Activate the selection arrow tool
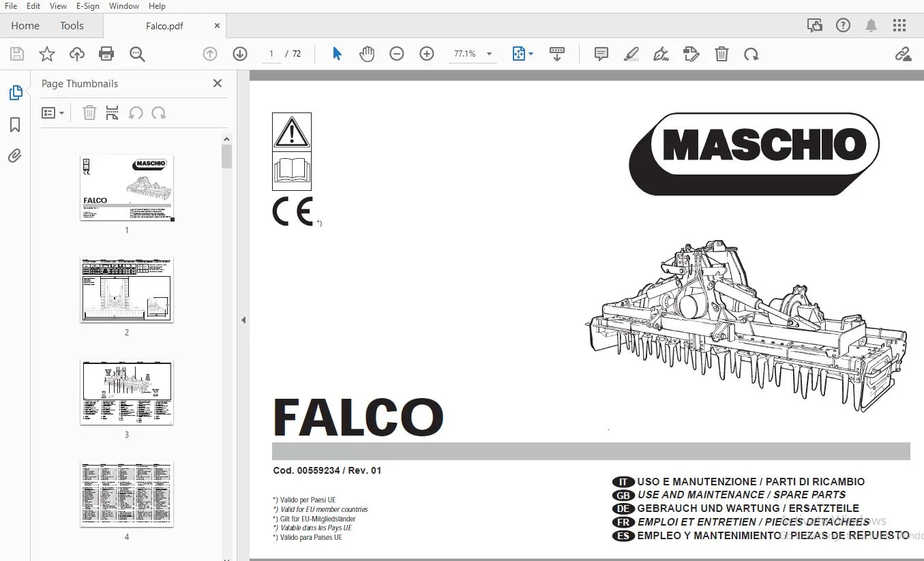Viewport: 924px width, 561px height. [337, 54]
